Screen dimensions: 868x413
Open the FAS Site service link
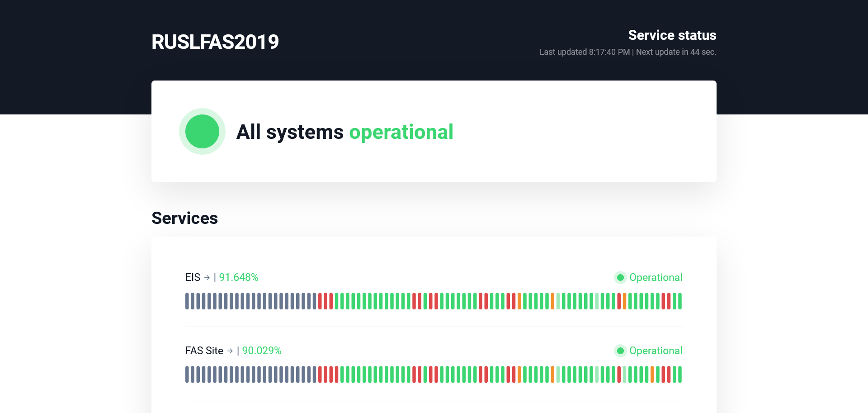point(204,351)
